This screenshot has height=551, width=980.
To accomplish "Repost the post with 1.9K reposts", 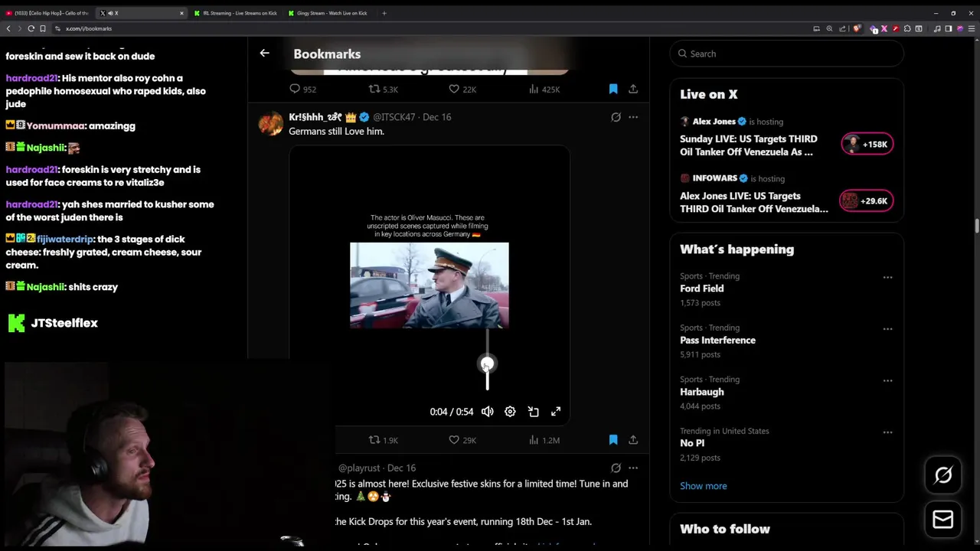I will point(383,440).
